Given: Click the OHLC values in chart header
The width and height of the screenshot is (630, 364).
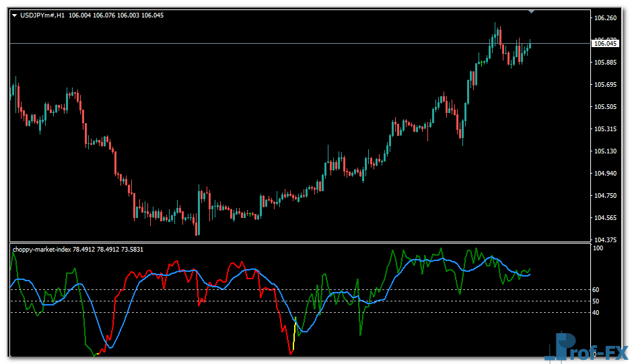Looking at the screenshot, I should [116, 15].
